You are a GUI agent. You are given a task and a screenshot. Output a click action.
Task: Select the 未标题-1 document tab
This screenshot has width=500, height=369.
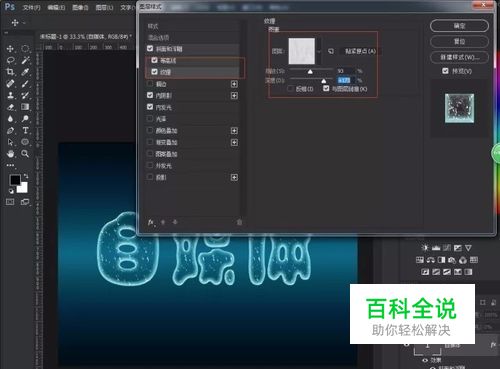[86, 36]
